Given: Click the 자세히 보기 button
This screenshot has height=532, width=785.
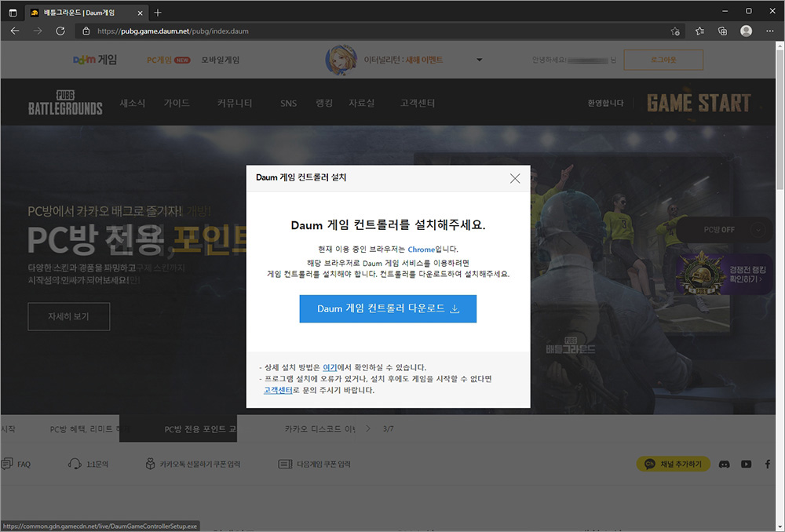Looking at the screenshot, I should (x=68, y=316).
